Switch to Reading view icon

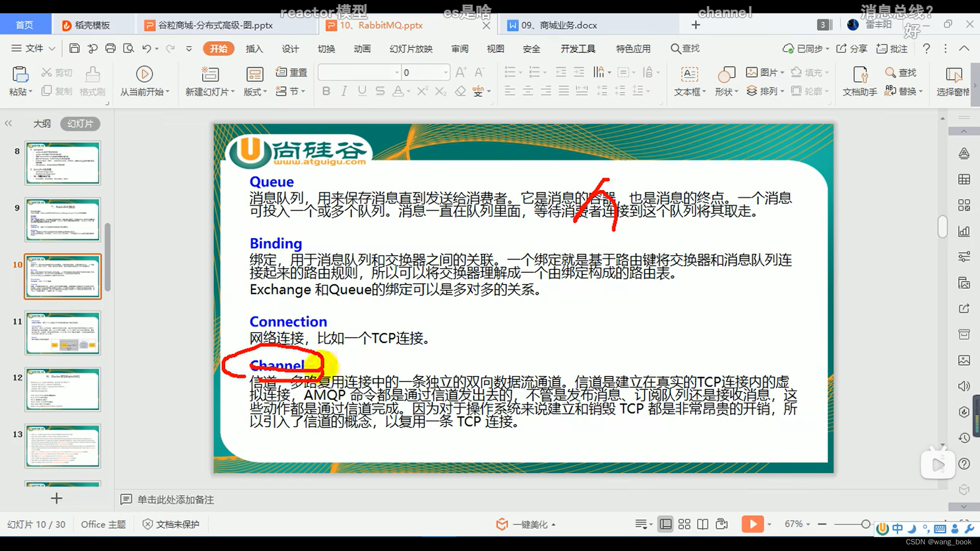703,524
